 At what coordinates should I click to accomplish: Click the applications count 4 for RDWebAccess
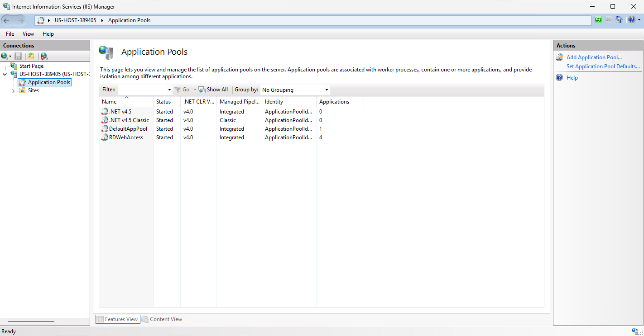[x=321, y=137]
